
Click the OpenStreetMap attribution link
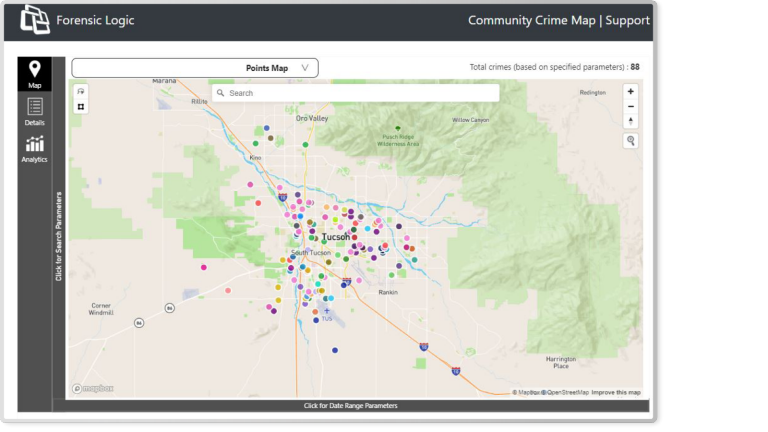point(567,392)
